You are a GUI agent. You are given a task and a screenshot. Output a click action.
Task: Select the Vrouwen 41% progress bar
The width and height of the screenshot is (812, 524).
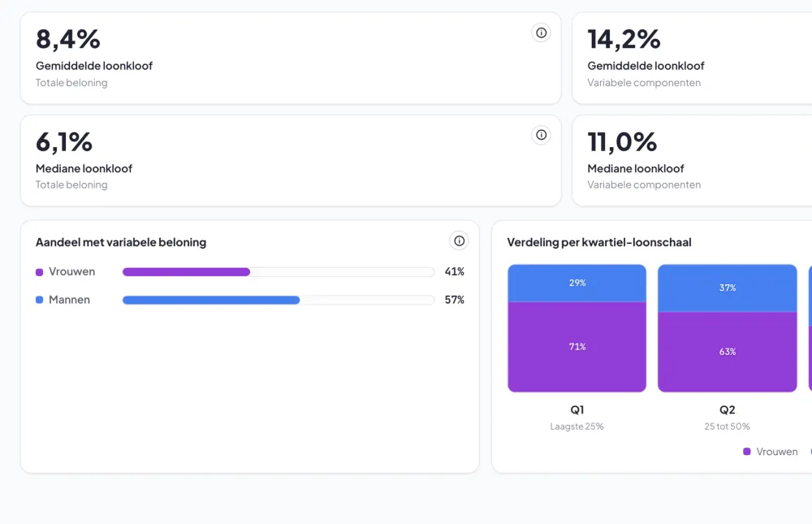coord(279,272)
